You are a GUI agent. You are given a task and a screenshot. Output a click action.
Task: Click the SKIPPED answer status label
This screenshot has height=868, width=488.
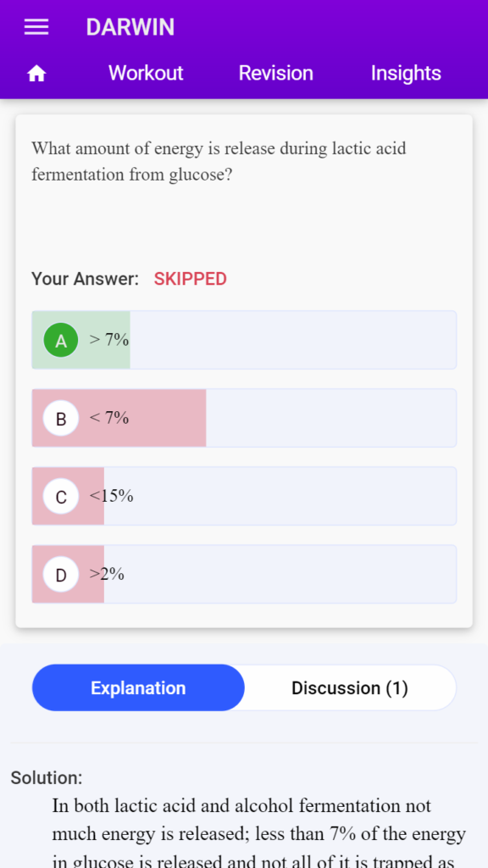pyautogui.click(x=191, y=279)
